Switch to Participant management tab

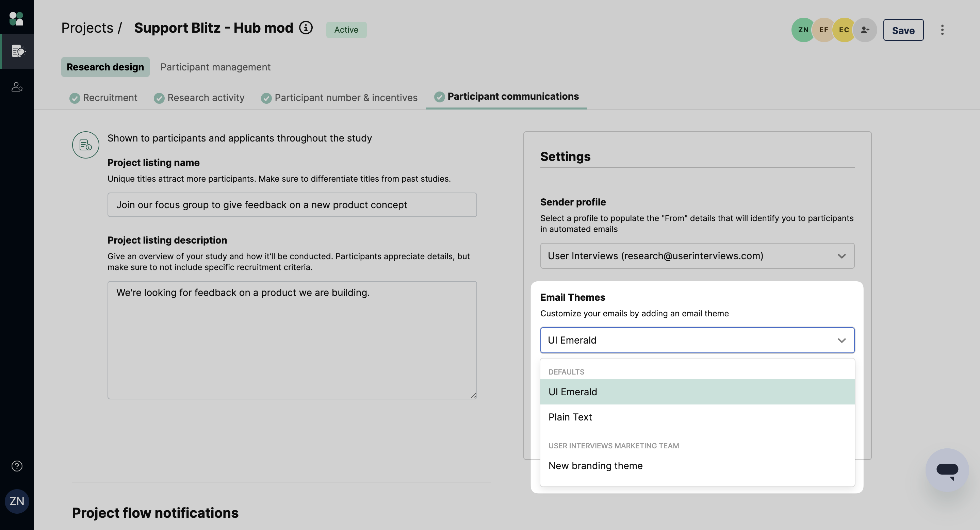click(x=215, y=67)
